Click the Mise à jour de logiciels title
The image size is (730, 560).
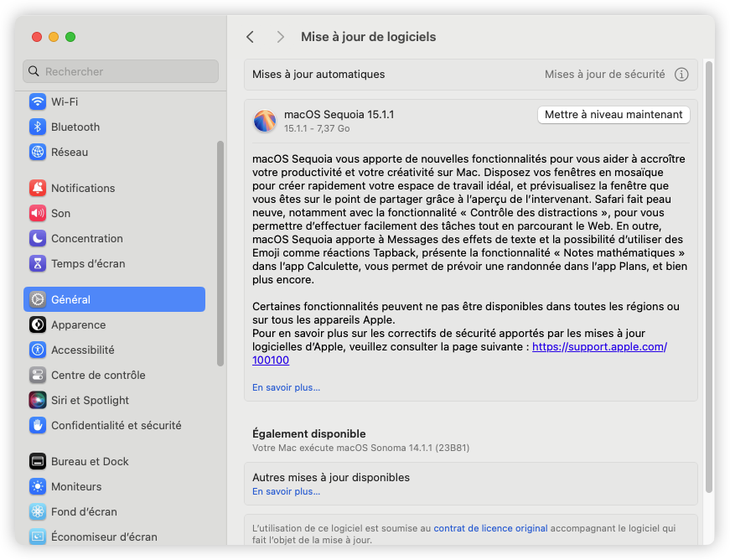click(x=368, y=37)
